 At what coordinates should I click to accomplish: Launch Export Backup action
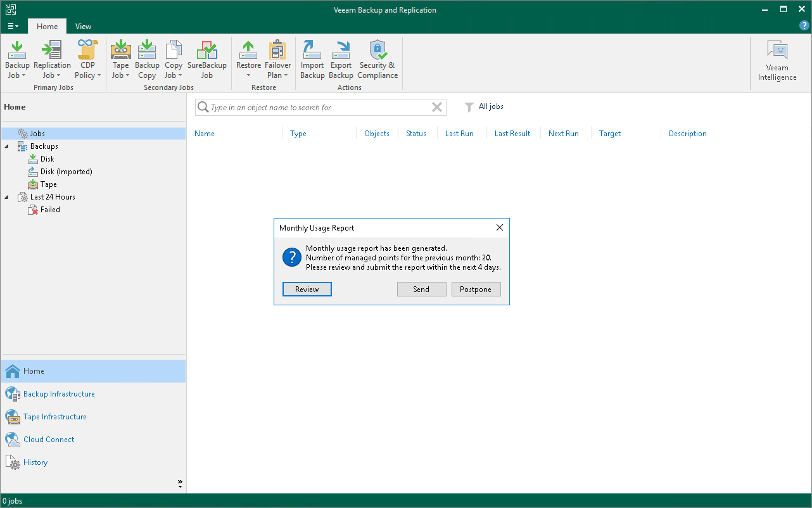341,60
